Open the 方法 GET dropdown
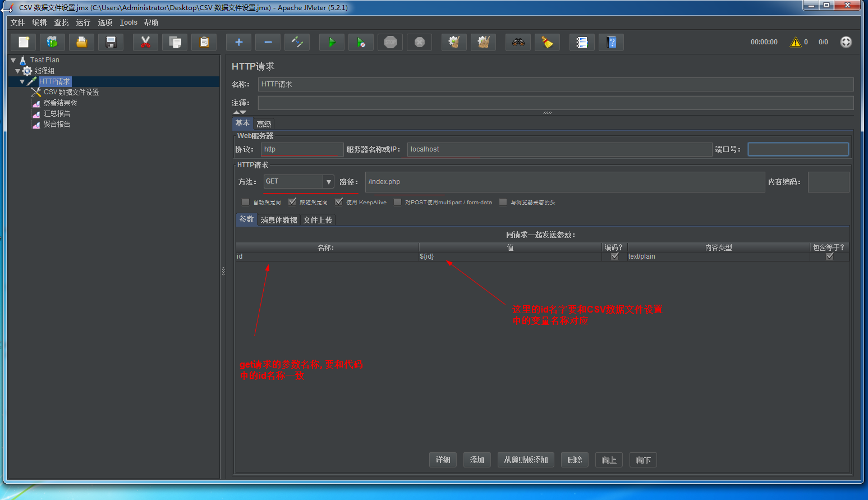The height and width of the screenshot is (500, 868). coord(328,182)
